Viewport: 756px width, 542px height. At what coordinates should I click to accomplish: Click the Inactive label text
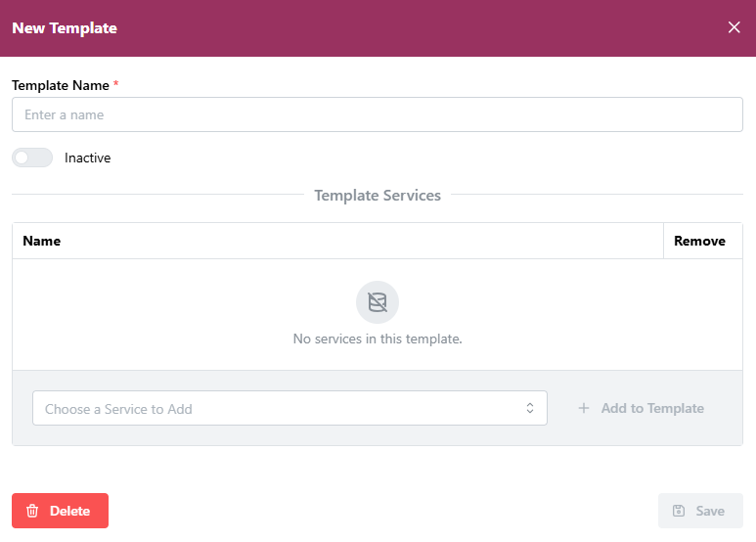click(88, 158)
